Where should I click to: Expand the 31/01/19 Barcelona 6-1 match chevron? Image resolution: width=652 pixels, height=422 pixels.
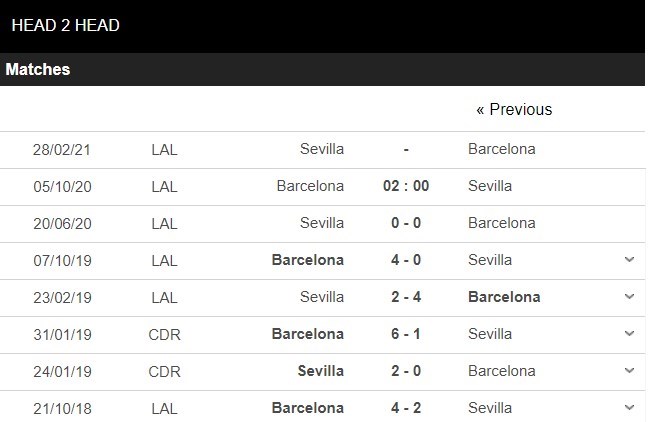pos(629,334)
